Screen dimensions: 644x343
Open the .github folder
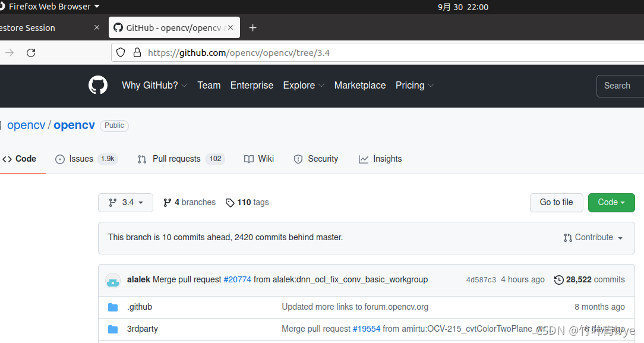140,307
